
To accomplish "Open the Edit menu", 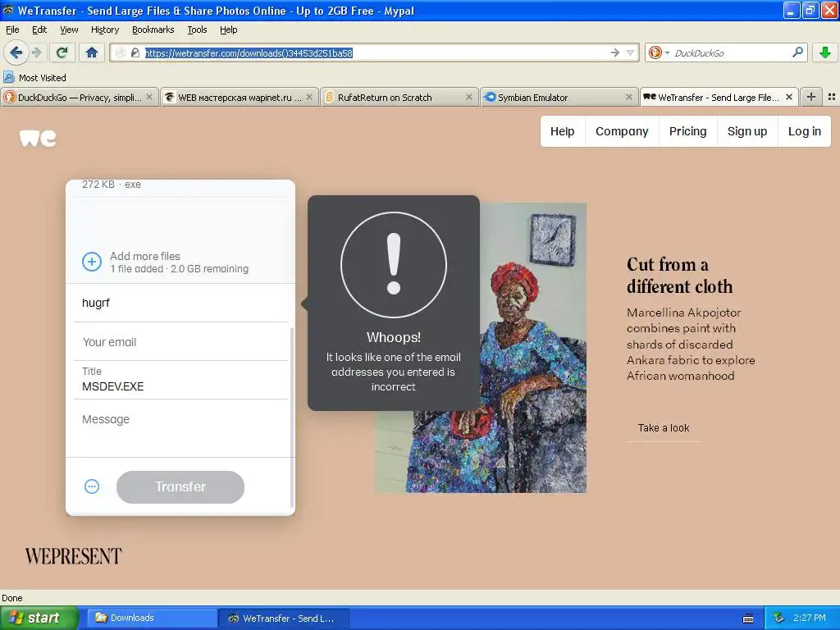I will 39,30.
